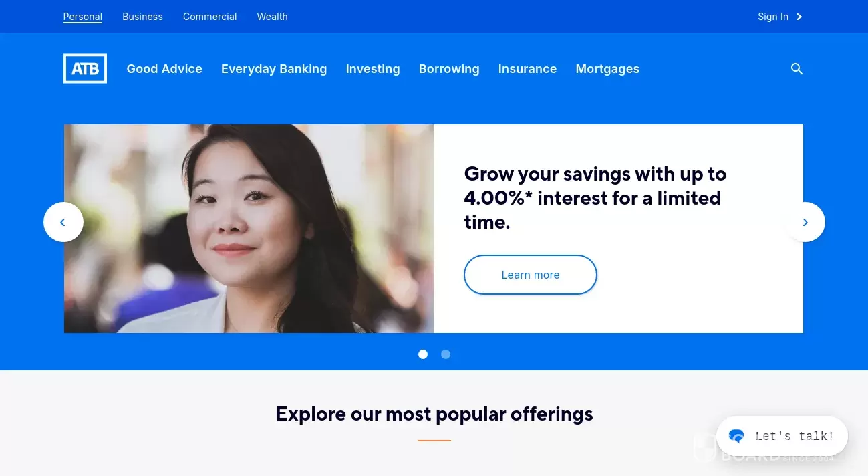
Task: Open the Mortgages menu
Action: (607, 69)
